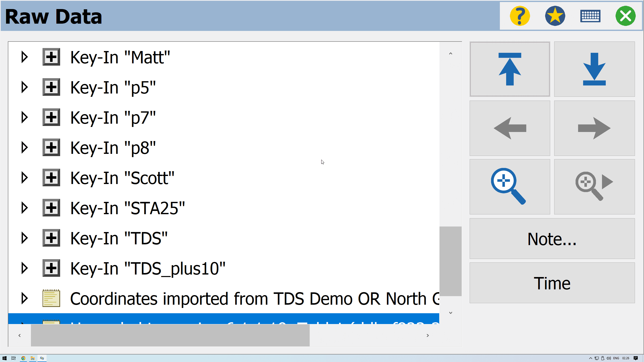This screenshot has height=362, width=644.
Task: Open favorites with the star icon
Action: click(x=555, y=16)
